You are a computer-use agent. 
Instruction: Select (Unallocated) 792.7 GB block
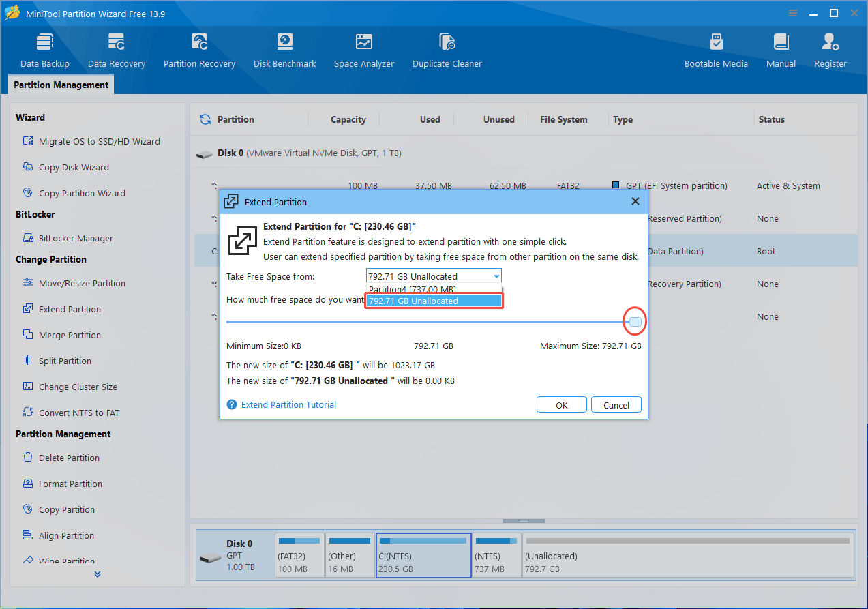coord(688,556)
